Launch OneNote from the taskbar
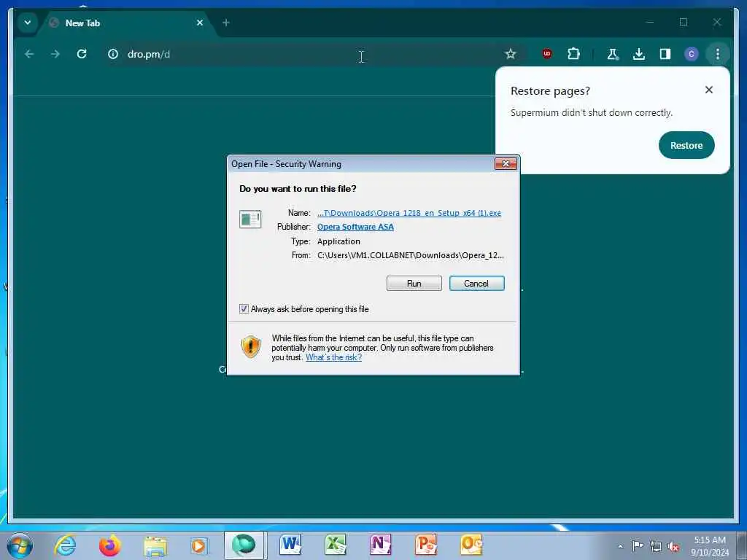The height and width of the screenshot is (560, 747). [x=380, y=544]
